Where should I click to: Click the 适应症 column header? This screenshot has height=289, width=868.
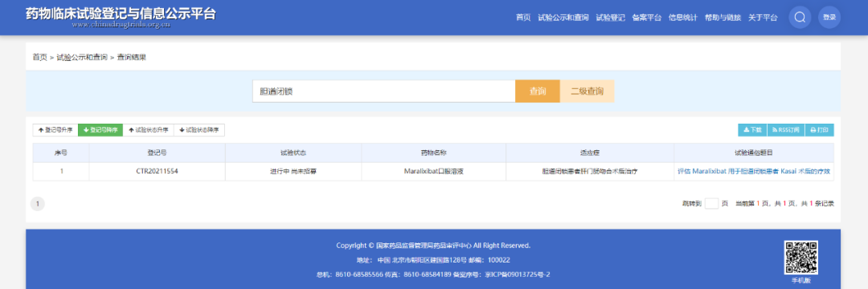[x=590, y=153]
